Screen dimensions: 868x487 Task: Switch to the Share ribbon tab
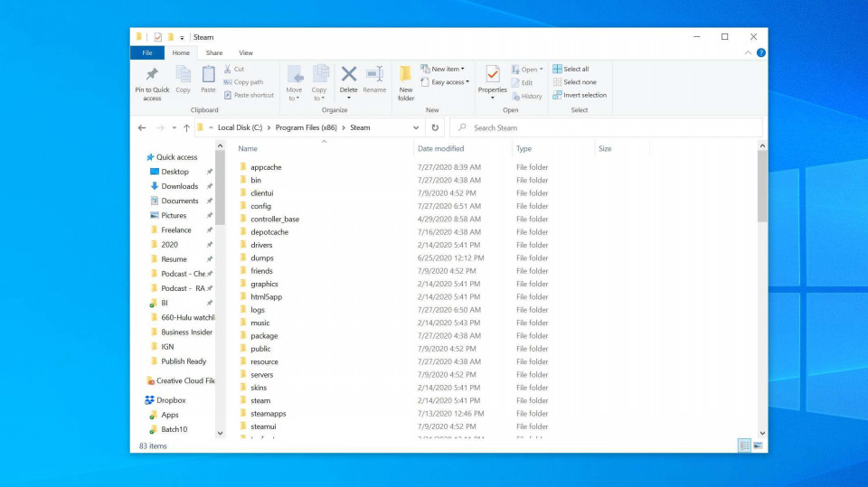214,52
